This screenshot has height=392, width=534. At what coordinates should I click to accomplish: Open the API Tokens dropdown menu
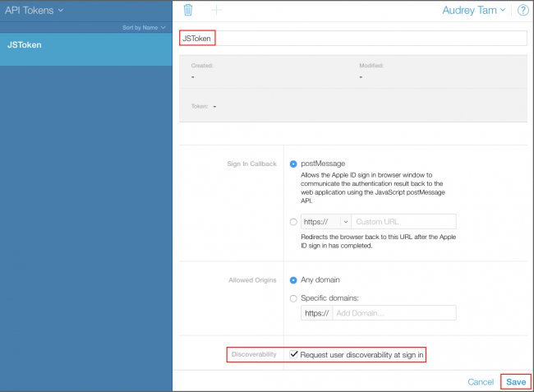34,10
